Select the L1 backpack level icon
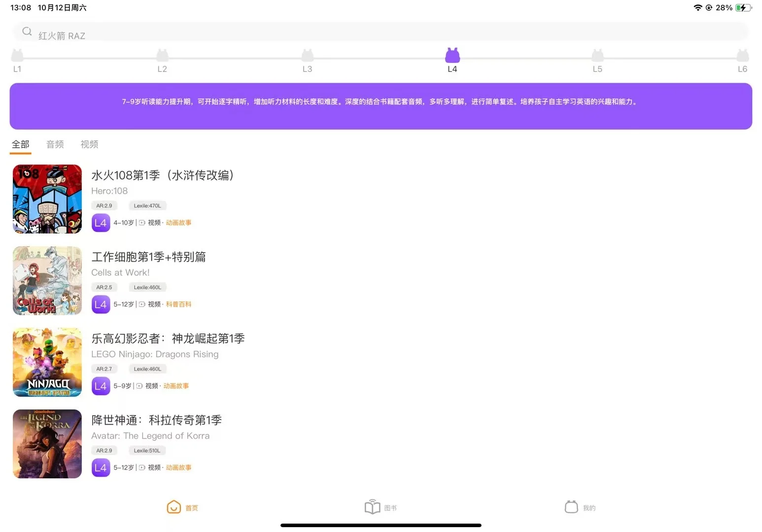 coord(17,56)
